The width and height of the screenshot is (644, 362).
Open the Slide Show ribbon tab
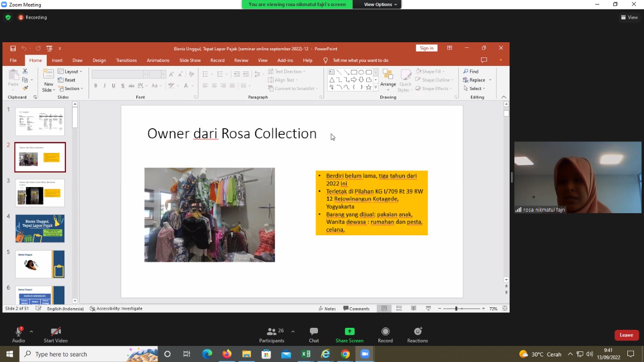pos(190,60)
